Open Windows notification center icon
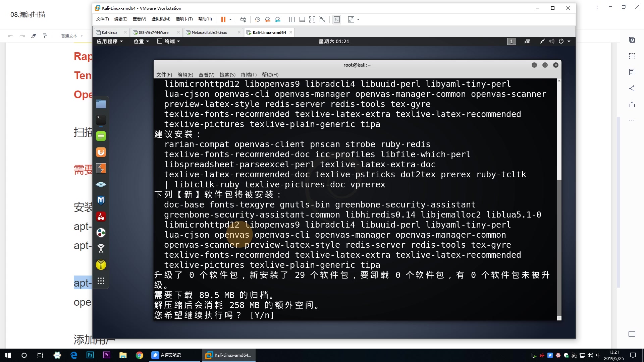Viewport: 644px width, 362px height. click(633, 355)
